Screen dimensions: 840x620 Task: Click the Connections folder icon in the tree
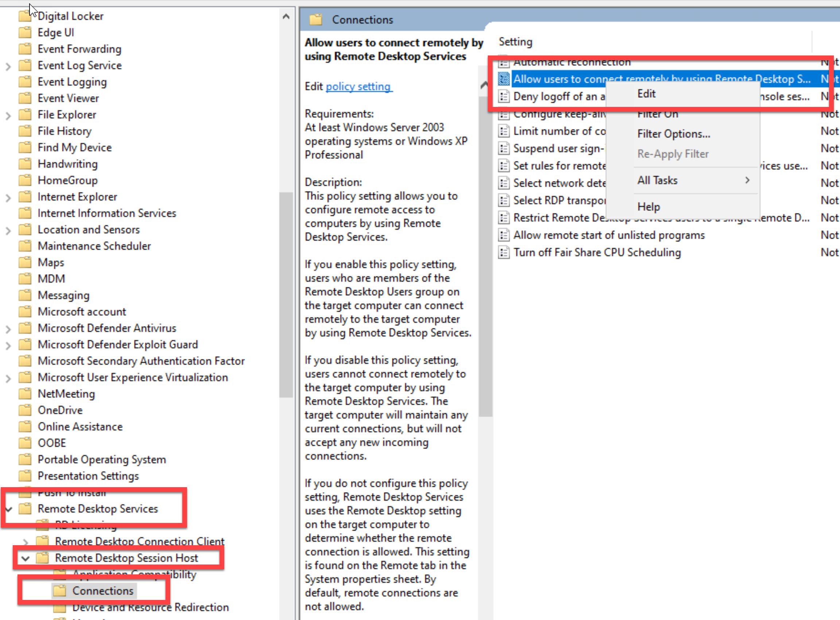click(x=60, y=591)
